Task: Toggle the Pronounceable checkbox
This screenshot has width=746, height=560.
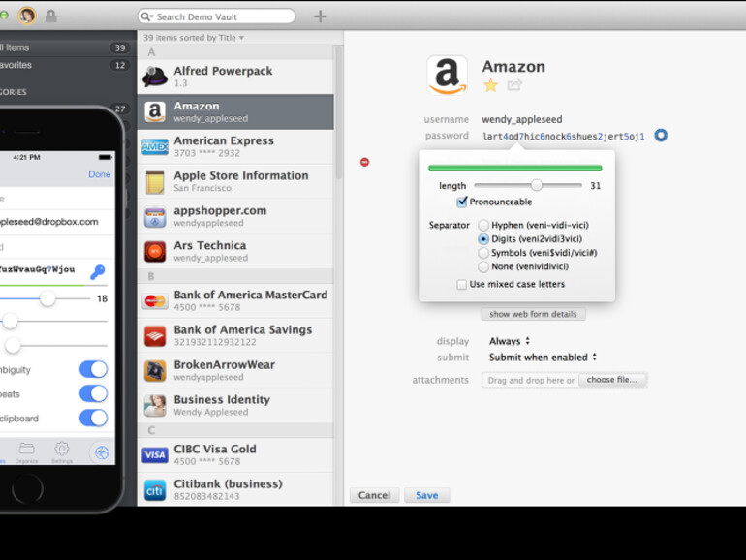Action: pyautogui.click(x=461, y=202)
